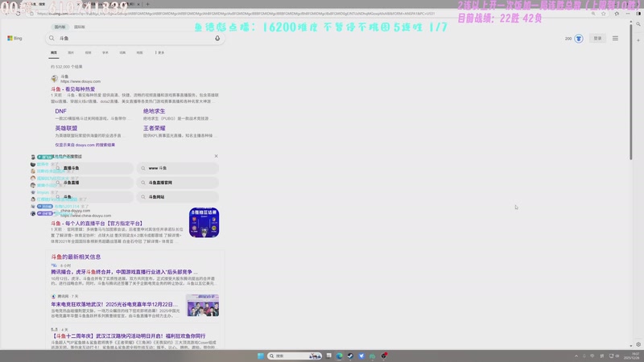This screenshot has width=644, height=362.
Task: Open 年末电竞狂欢落地武汉 news link
Action: point(114,304)
